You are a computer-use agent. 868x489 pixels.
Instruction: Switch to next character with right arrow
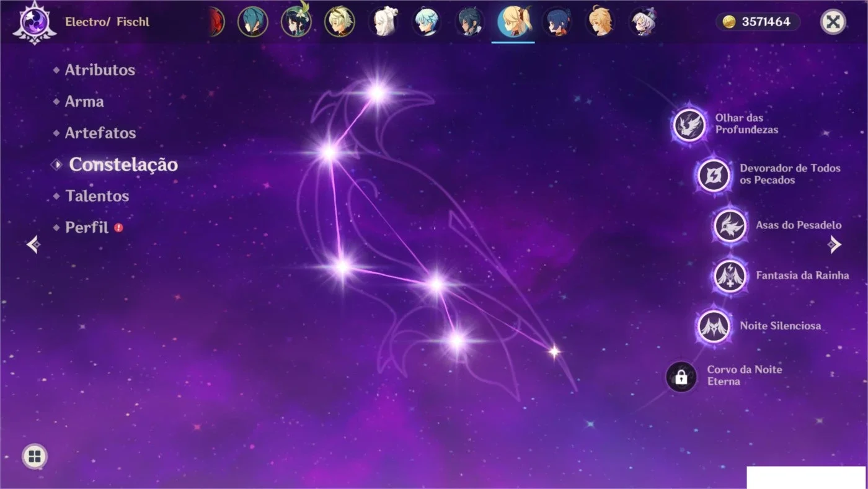pos(835,244)
